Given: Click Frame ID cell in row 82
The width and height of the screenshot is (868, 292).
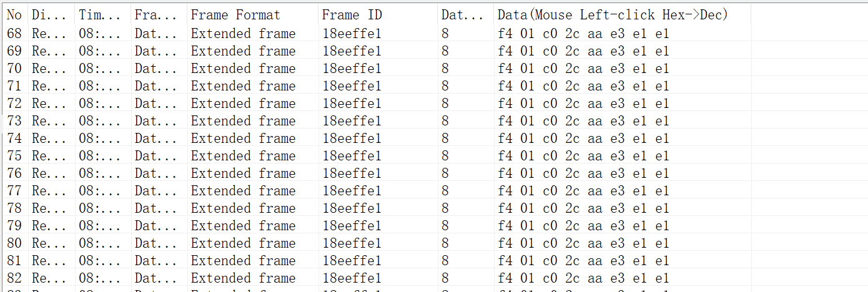Looking at the screenshot, I should point(352,278).
